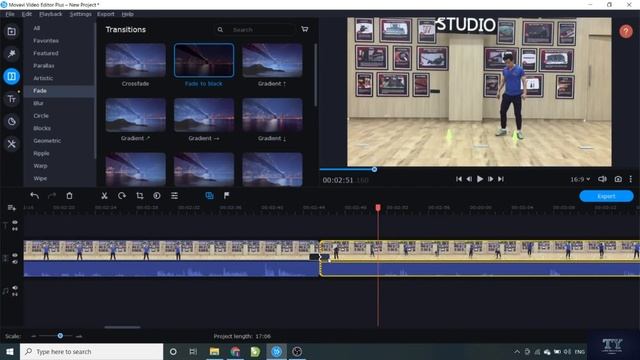
Task: Toggle visibility of the video track
Action: 15,255
